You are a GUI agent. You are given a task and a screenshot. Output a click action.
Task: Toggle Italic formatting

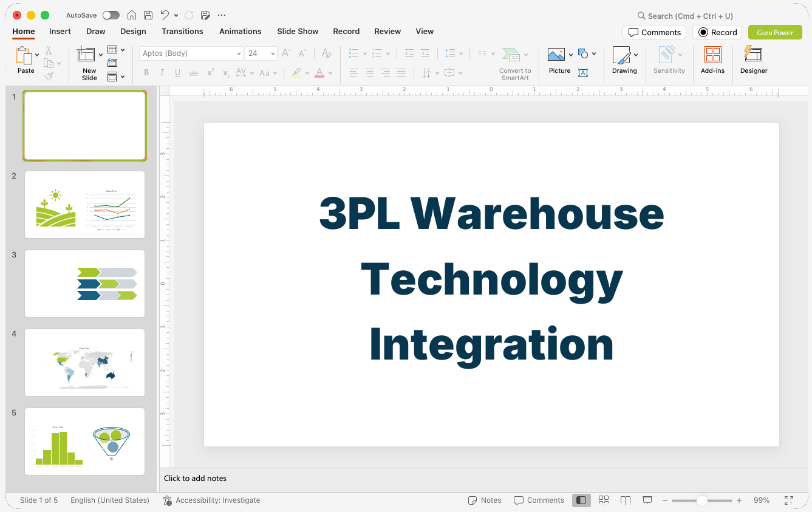click(x=162, y=73)
